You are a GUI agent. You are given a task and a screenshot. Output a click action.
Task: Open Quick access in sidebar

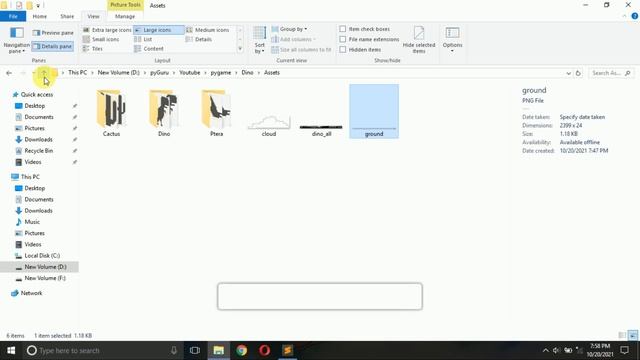(x=37, y=95)
